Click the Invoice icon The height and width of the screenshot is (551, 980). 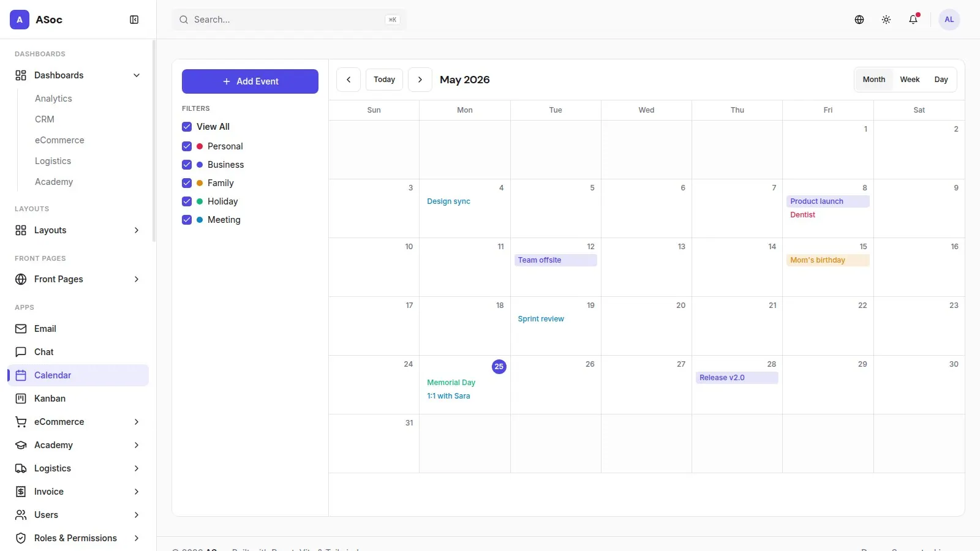pos(21,492)
